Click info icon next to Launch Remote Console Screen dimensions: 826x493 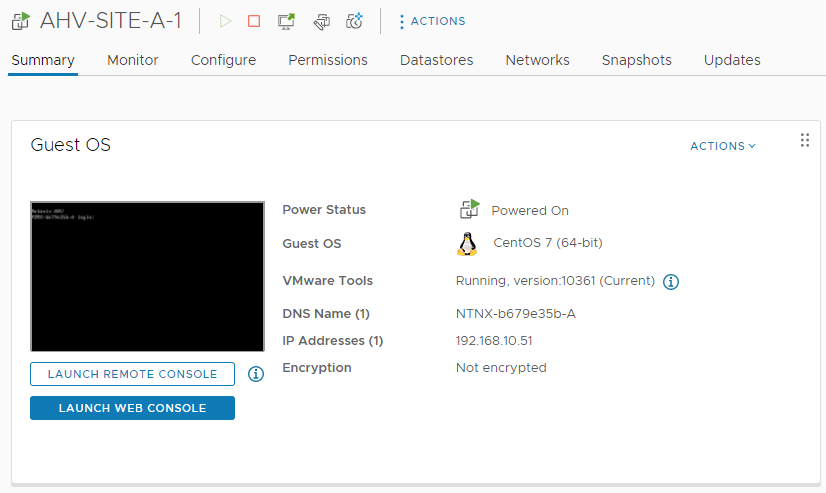256,374
